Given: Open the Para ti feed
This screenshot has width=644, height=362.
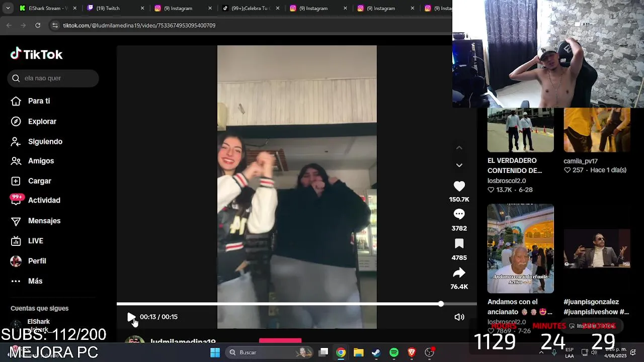Looking at the screenshot, I should 31,101.
